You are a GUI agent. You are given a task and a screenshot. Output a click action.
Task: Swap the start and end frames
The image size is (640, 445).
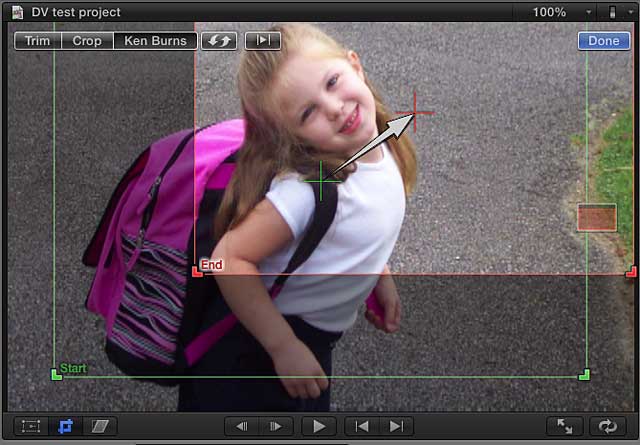219,41
